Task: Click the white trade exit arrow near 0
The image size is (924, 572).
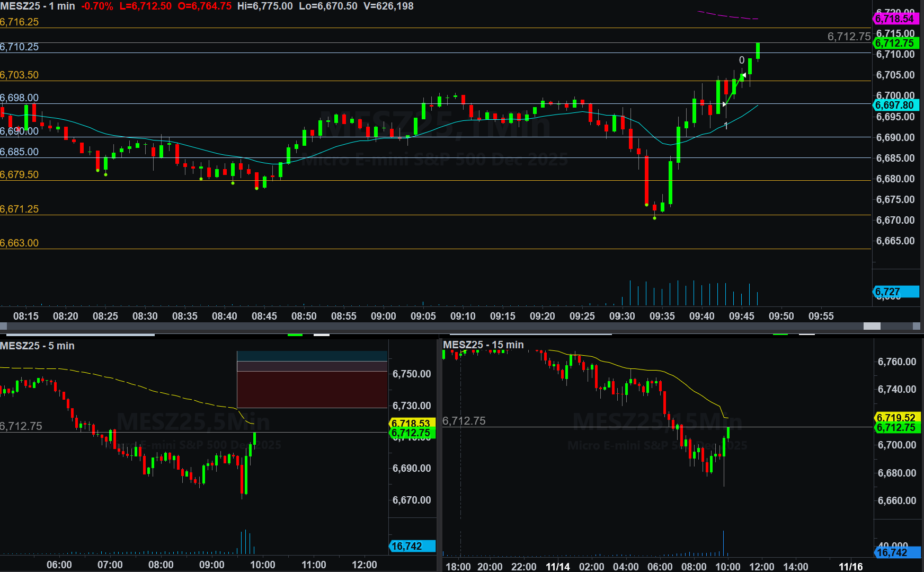Action: (x=744, y=75)
